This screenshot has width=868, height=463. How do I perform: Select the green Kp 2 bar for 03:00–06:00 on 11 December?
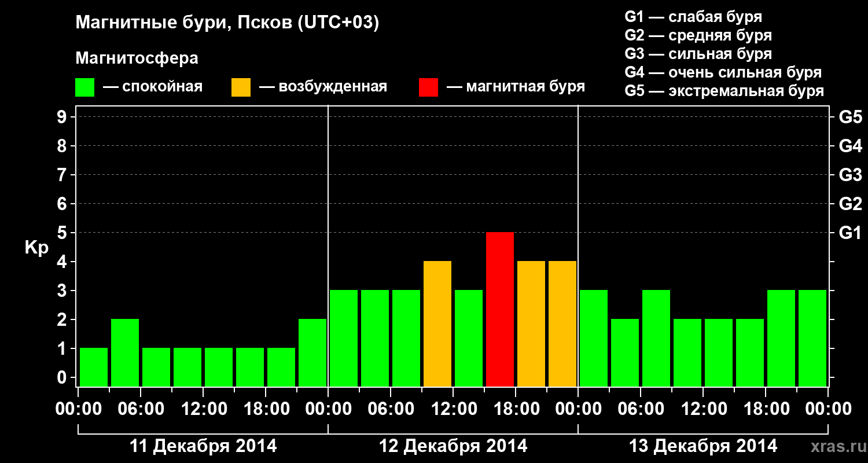pos(125,352)
